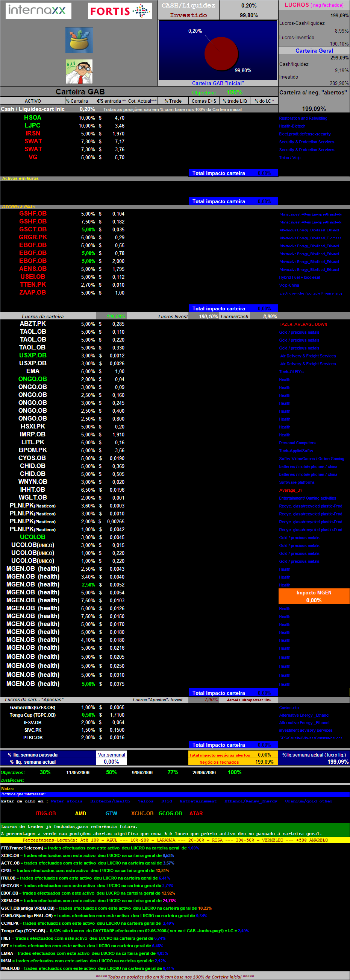This screenshot has width=350, height=980.
Task: Select the WNYN.OB ticker cell
Action: tap(33, 482)
